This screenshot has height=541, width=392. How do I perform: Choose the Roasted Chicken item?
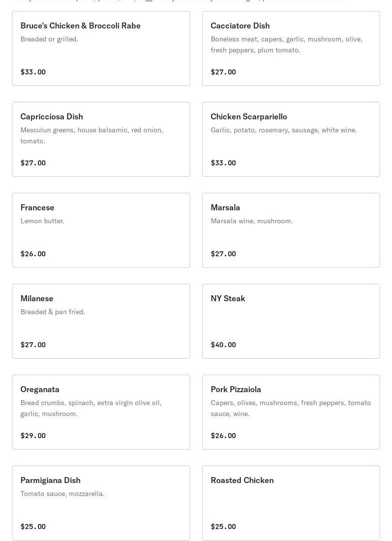[x=291, y=503]
